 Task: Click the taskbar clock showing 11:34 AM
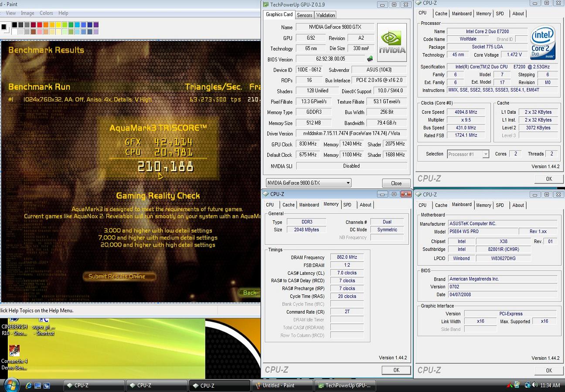pyautogui.click(x=550, y=385)
